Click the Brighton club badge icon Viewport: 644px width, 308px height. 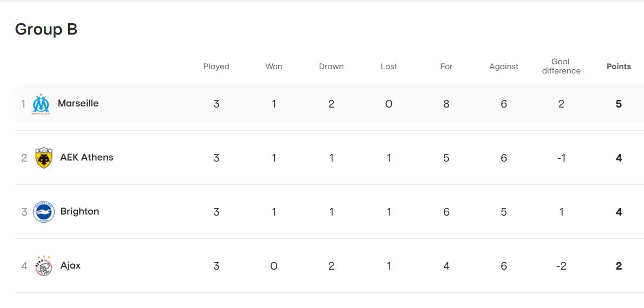click(x=43, y=212)
